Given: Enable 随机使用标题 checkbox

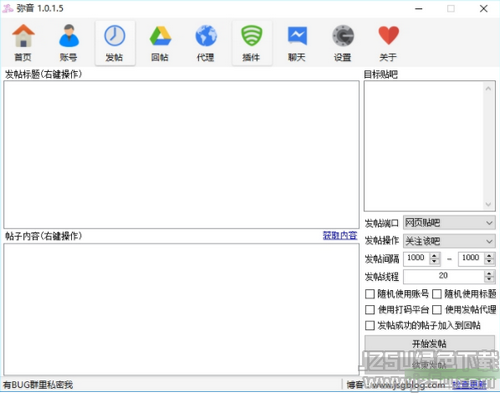Looking at the screenshot, I should coord(437,294).
